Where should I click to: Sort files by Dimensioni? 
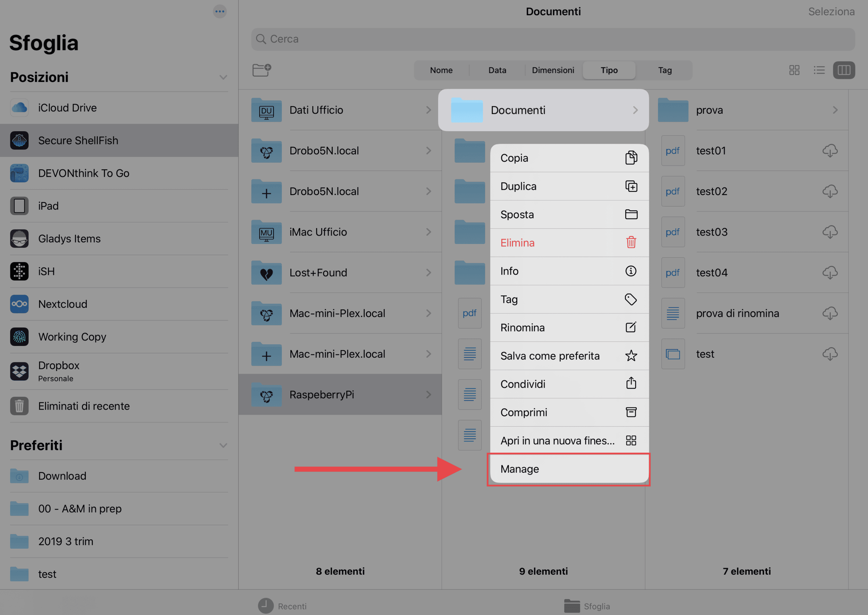pyautogui.click(x=553, y=70)
